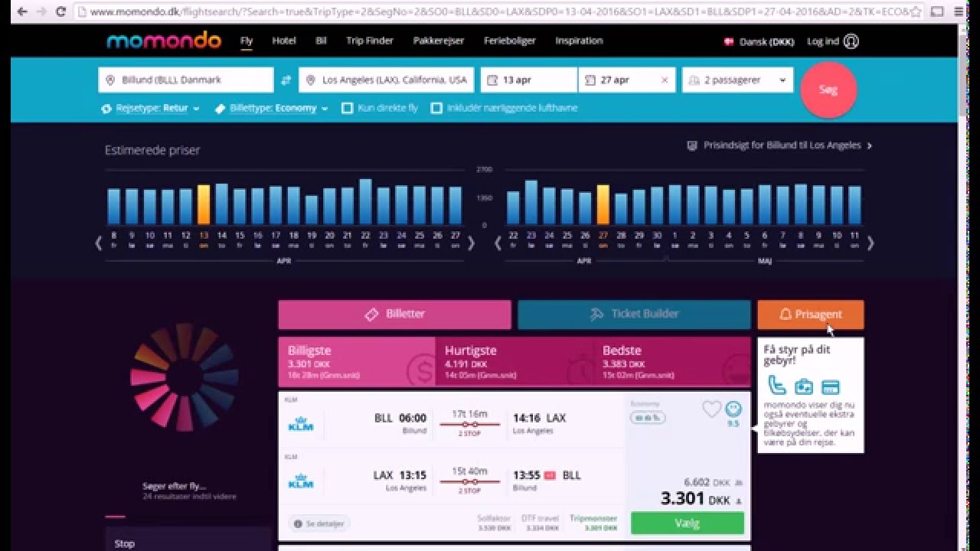Click info icon beside Se detaljer
This screenshot has height=551, width=980.
[x=299, y=524]
